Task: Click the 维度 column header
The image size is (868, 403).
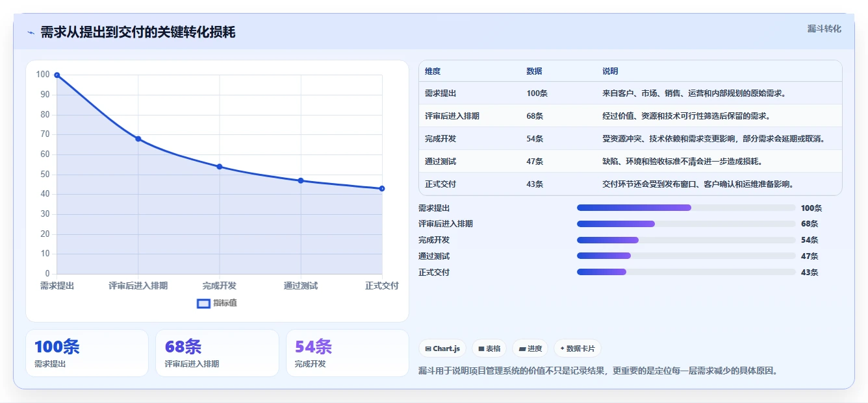Action: point(433,71)
